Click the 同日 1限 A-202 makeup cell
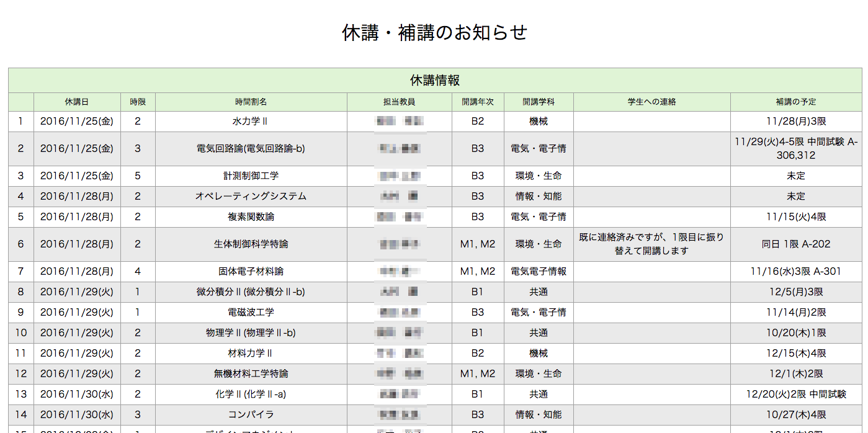Viewport: 868px width, 433px height. [x=796, y=244]
